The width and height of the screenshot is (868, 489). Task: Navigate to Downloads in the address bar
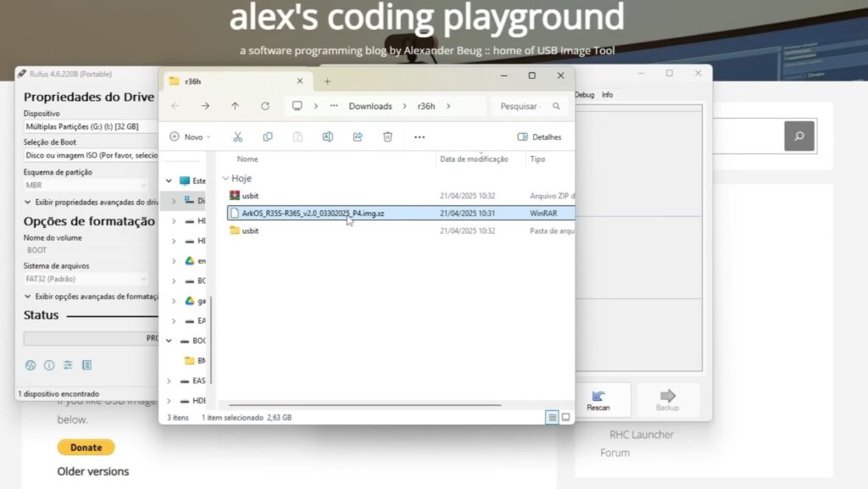click(x=370, y=106)
